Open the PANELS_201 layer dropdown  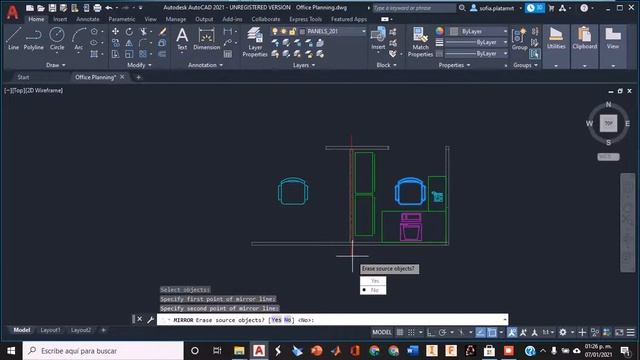(363, 31)
